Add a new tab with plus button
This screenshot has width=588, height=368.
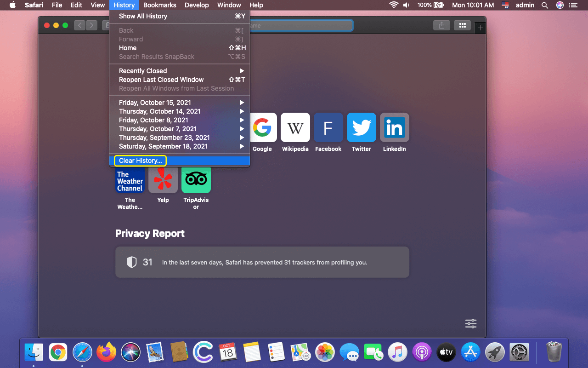pyautogui.click(x=480, y=28)
